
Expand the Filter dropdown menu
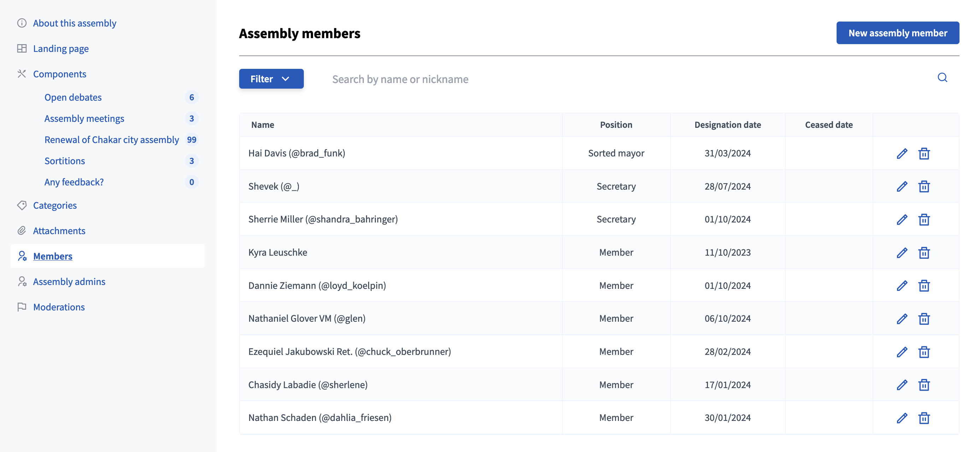[271, 78]
